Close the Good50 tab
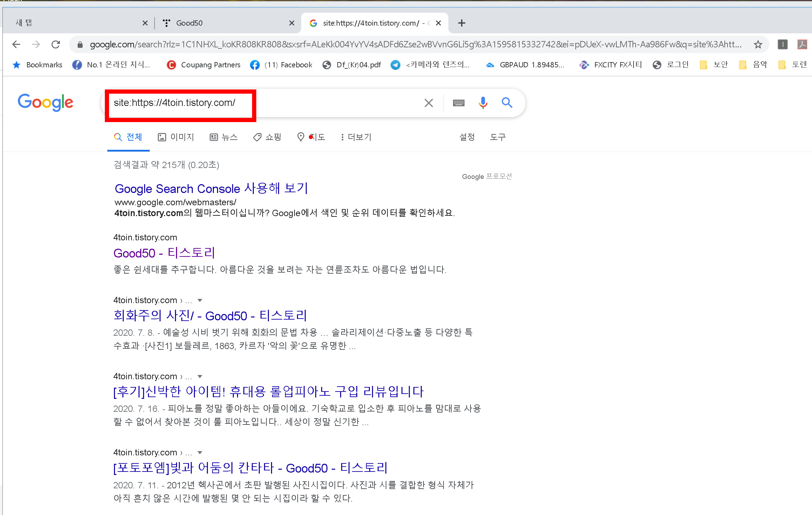Screen dimensions: 812x515 tap(292, 23)
